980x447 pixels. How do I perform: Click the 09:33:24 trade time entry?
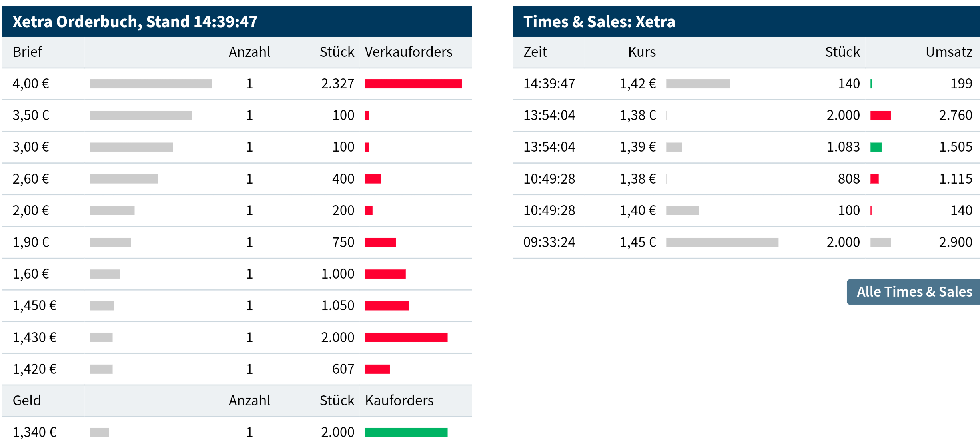tap(549, 242)
